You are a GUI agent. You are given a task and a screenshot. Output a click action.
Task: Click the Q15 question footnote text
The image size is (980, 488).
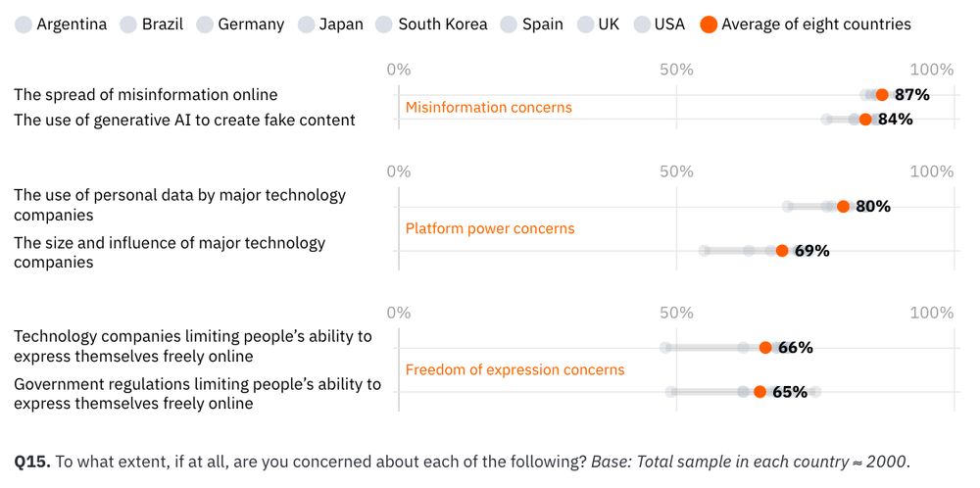pyautogui.click(x=463, y=462)
